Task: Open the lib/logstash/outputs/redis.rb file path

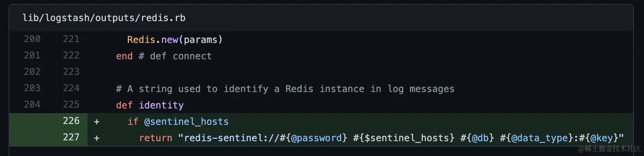Action: [x=104, y=18]
